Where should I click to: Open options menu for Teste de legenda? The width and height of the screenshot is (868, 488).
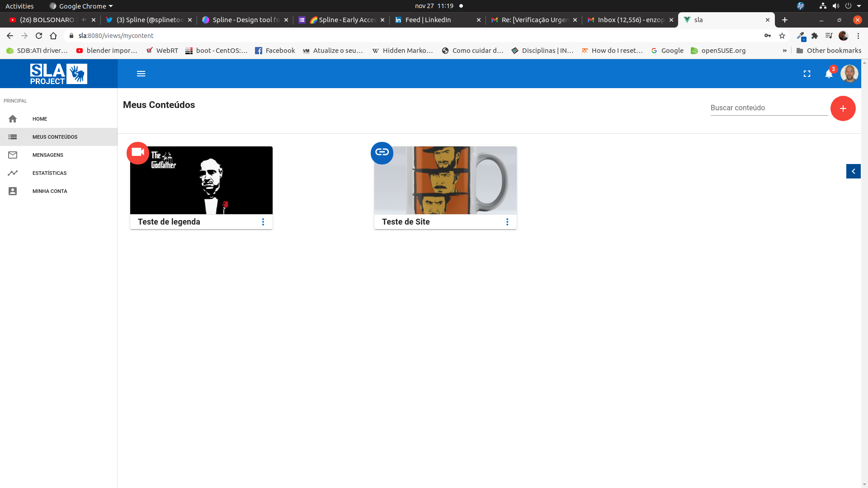click(263, 222)
